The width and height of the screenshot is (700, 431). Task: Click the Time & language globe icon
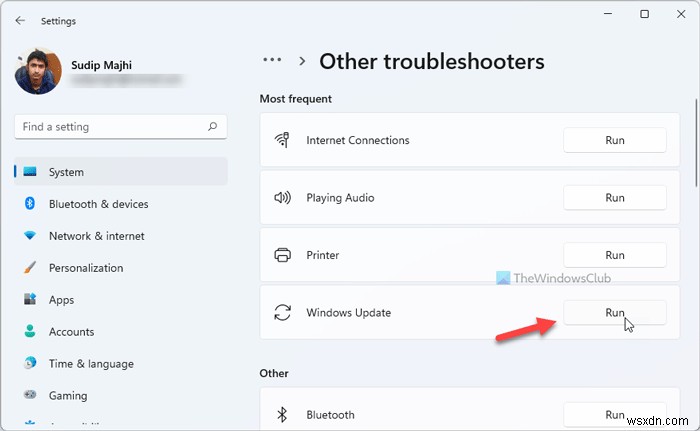pos(30,364)
